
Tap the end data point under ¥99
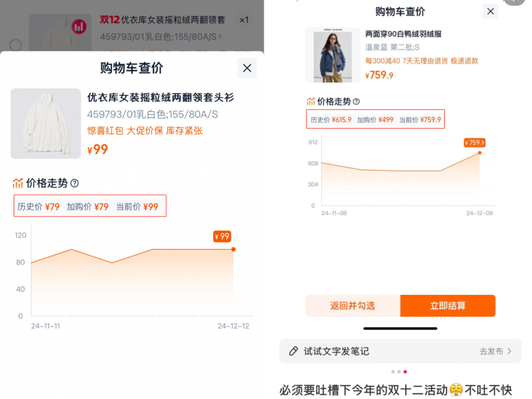coord(233,249)
